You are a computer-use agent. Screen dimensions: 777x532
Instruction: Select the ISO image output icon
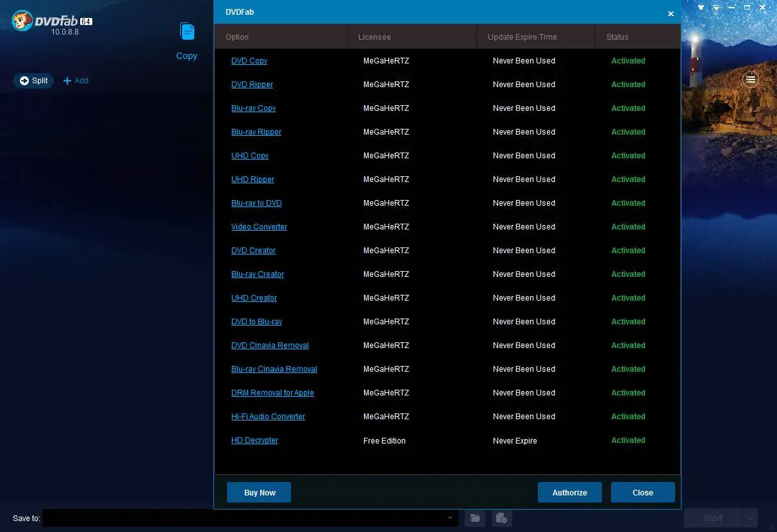[x=502, y=518]
